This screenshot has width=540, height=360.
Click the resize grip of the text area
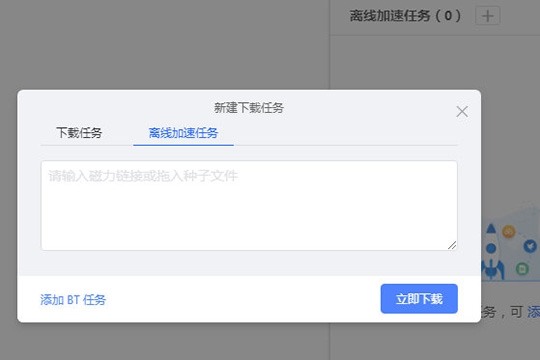click(452, 245)
